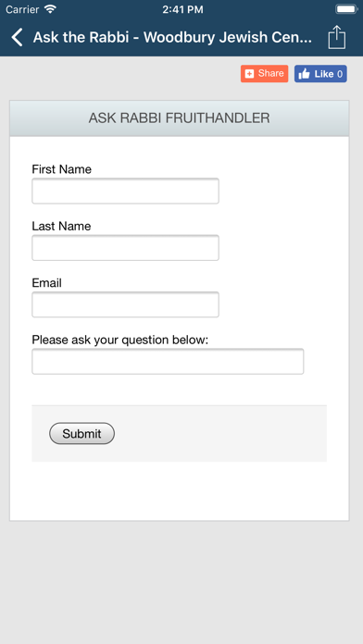Go back using the left chevron

pyautogui.click(x=17, y=37)
